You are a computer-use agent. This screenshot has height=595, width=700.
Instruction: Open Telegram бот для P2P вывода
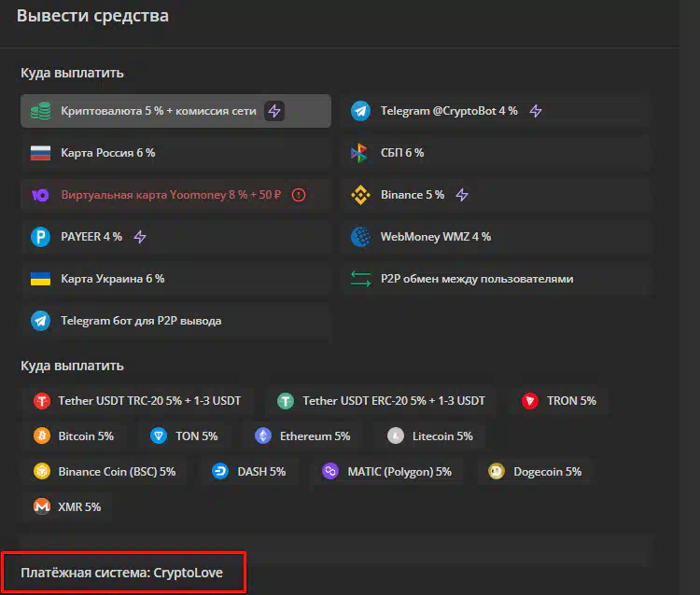click(175, 321)
